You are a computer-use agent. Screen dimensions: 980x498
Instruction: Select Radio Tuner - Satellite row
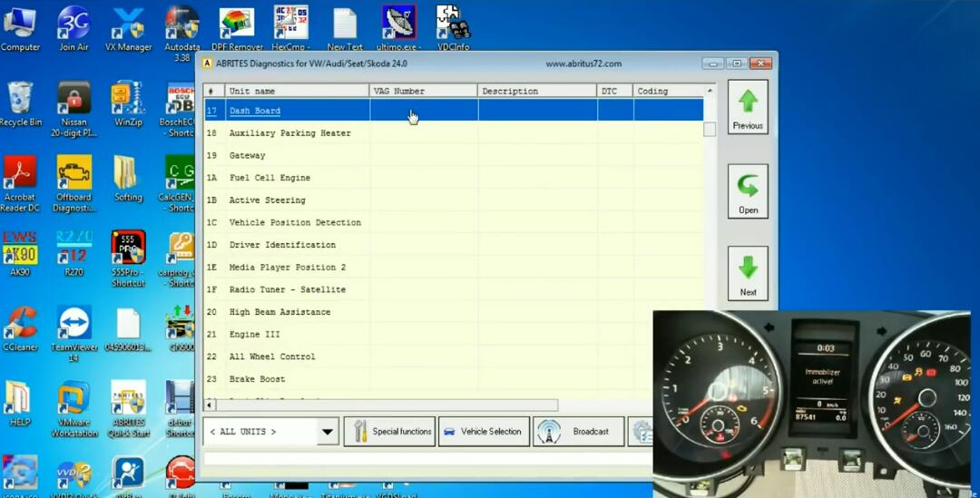coord(454,290)
